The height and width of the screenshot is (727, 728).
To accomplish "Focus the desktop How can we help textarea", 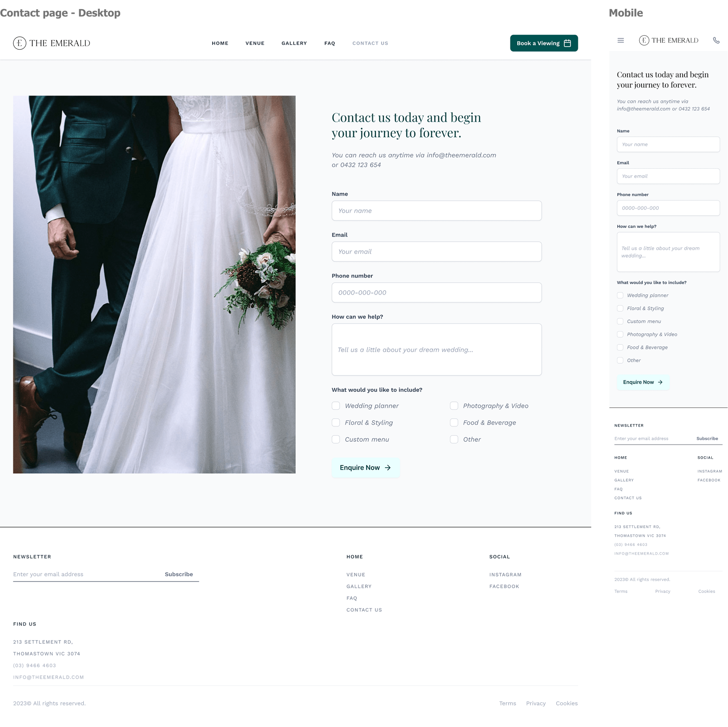I will click(x=436, y=349).
